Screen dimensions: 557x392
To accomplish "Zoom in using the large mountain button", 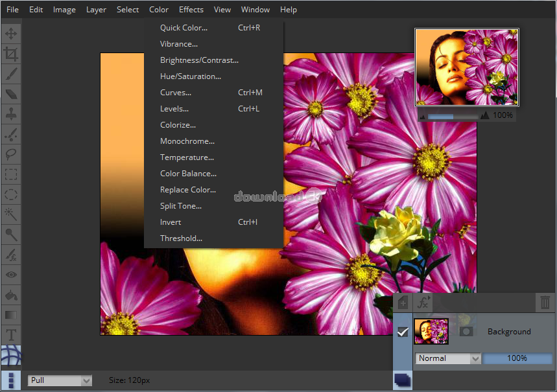I will 484,115.
